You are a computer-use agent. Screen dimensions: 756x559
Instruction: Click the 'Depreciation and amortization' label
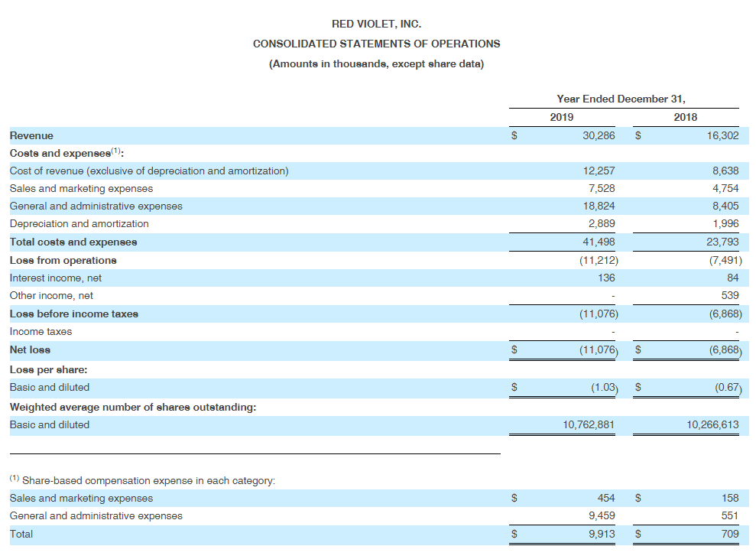(x=79, y=224)
